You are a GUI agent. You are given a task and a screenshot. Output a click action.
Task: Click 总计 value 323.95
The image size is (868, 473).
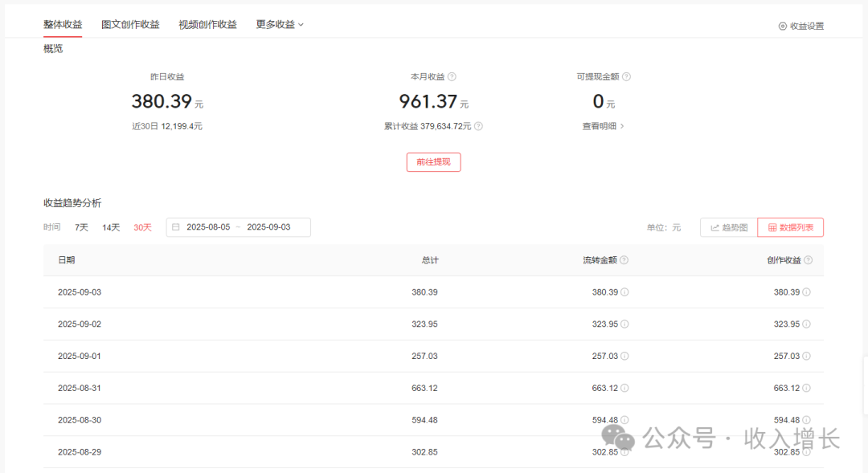424,324
